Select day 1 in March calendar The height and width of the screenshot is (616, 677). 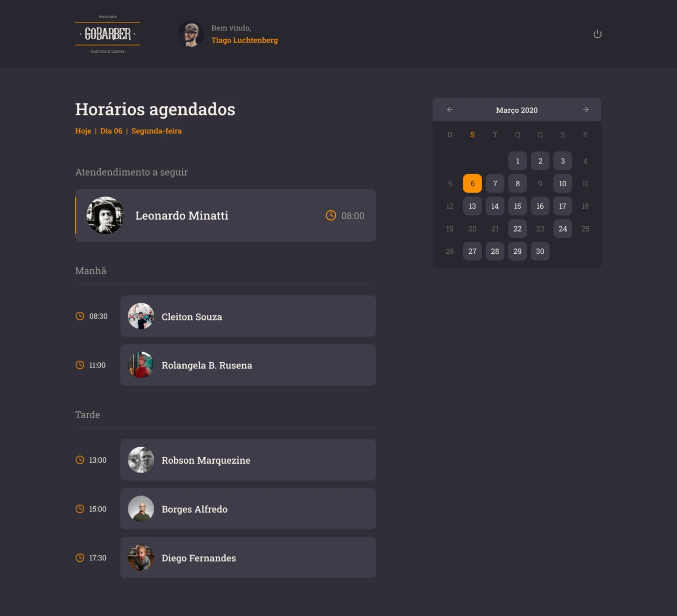[517, 161]
